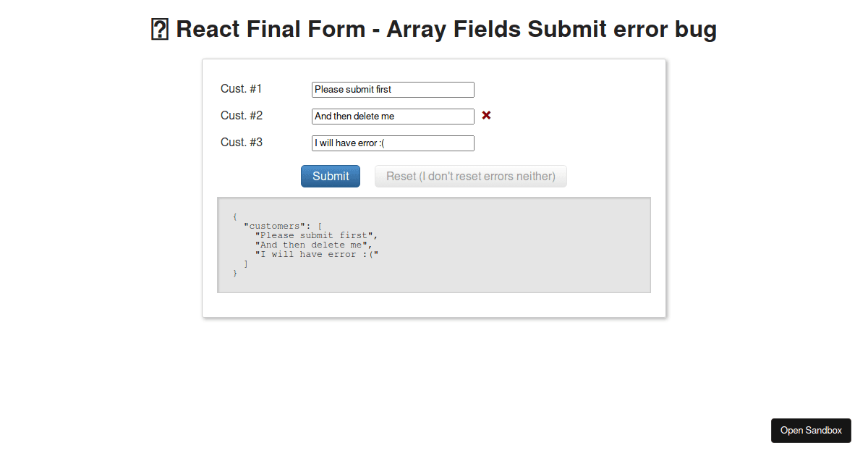Click the 'Cust. #2' label
868x456 pixels.
[241, 116]
